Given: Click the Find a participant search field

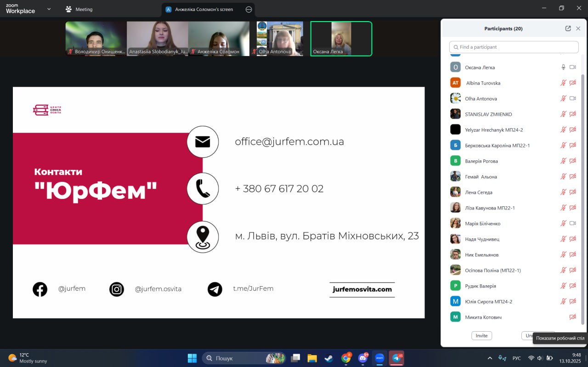Looking at the screenshot, I should (514, 47).
